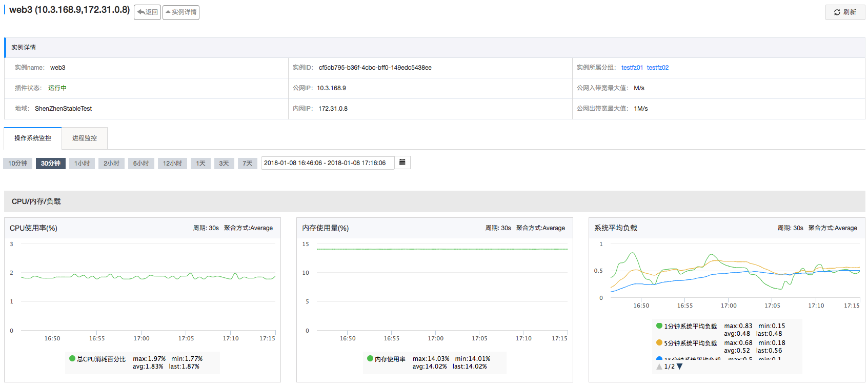The image size is (868, 386).
Task: Toggle the 1分钟系统平均负载 legend series
Action: tap(687, 326)
